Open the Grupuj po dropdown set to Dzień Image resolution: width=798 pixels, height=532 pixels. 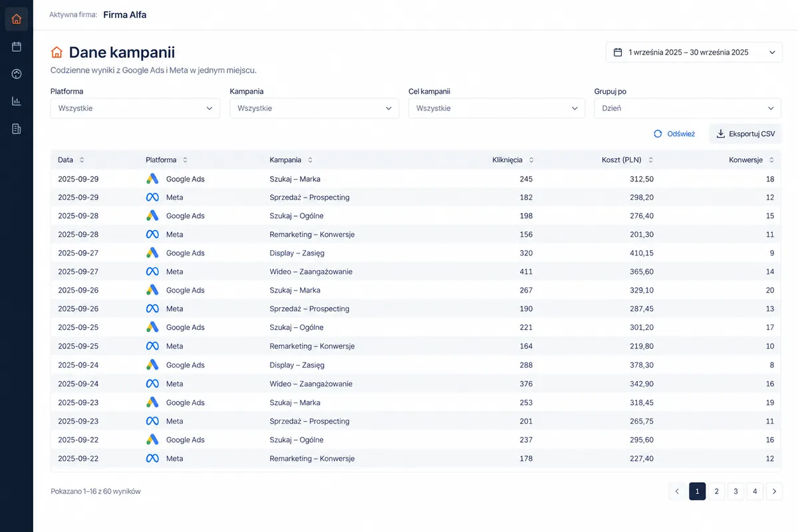click(688, 108)
